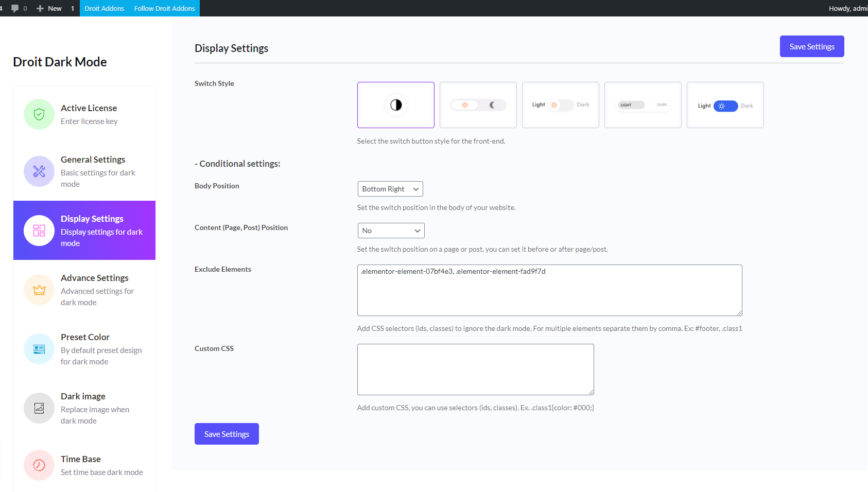This screenshot has width=868, height=492.
Task: Click the Preset Color icon
Action: 39,349
